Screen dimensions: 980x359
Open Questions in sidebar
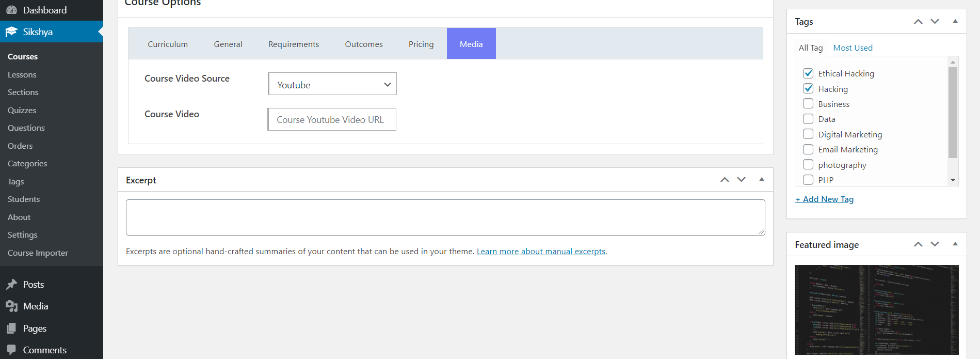[26, 128]
